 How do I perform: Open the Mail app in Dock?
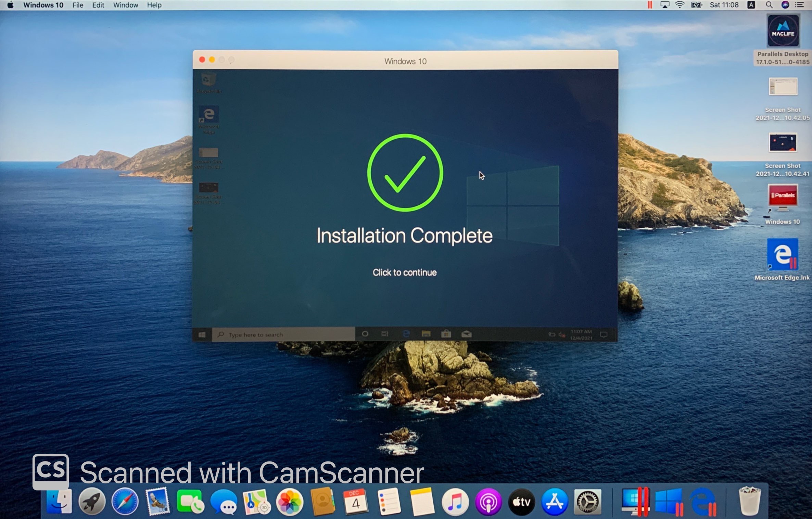coord(158,502)
